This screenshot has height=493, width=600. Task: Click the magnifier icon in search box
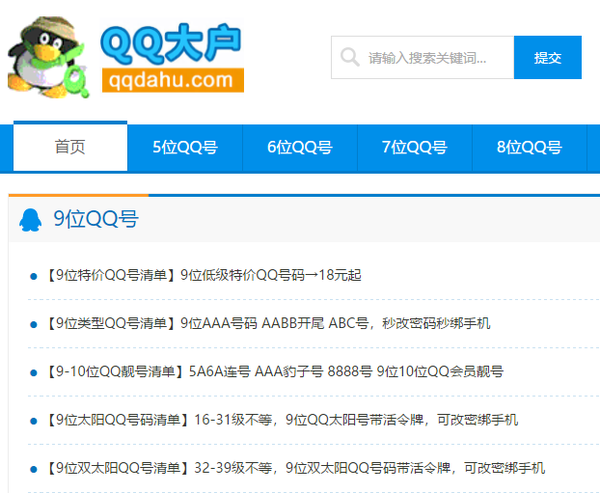tap(350, 57)
